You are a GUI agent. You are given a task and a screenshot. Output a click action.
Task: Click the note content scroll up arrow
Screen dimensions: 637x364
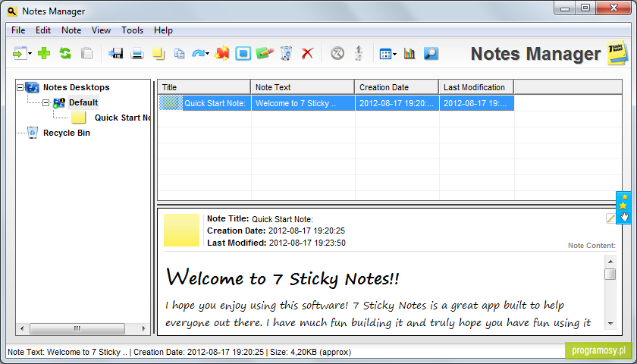click(x=610, y=262)
